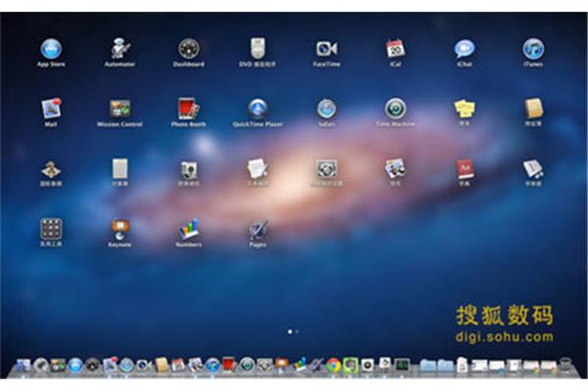Viewport: 588px width, 392px height.
Task: Open the DVD Player app icon
Action: click(258, 49)
